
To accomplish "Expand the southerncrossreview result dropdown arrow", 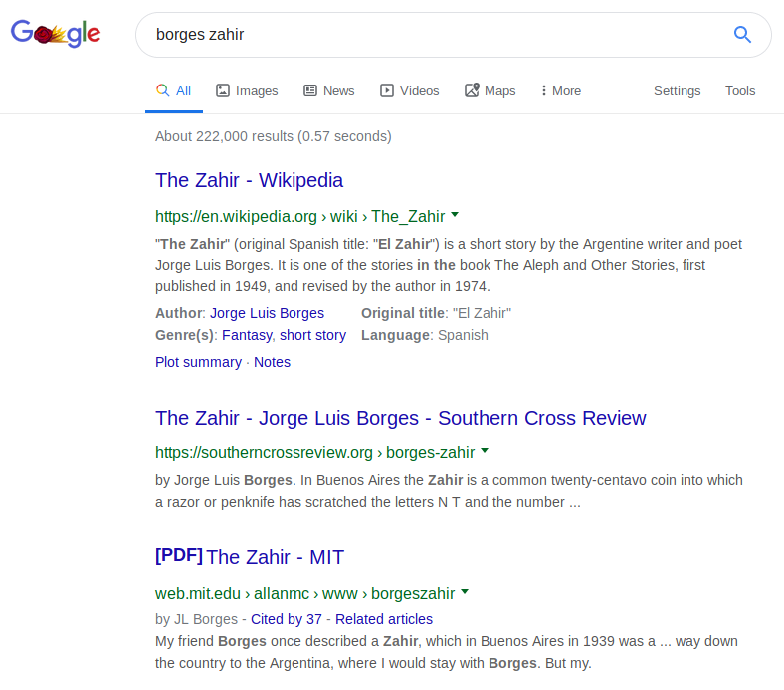I will point(484,451).
